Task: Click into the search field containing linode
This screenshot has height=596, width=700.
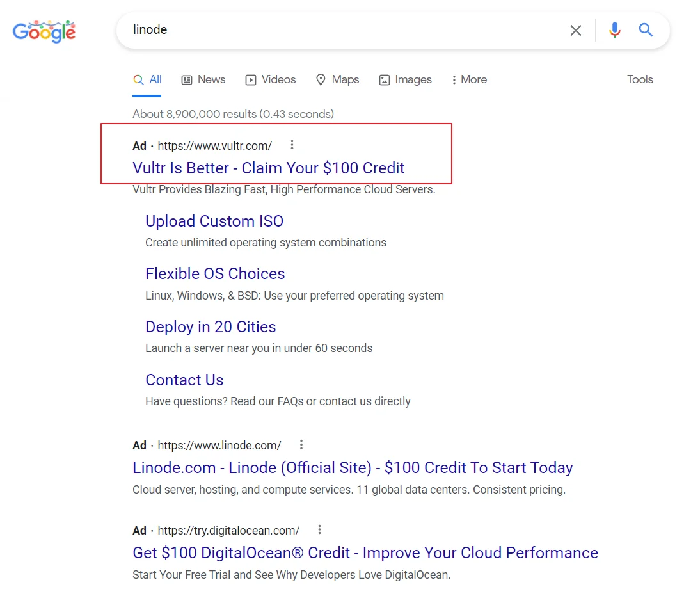Action: 346,30
